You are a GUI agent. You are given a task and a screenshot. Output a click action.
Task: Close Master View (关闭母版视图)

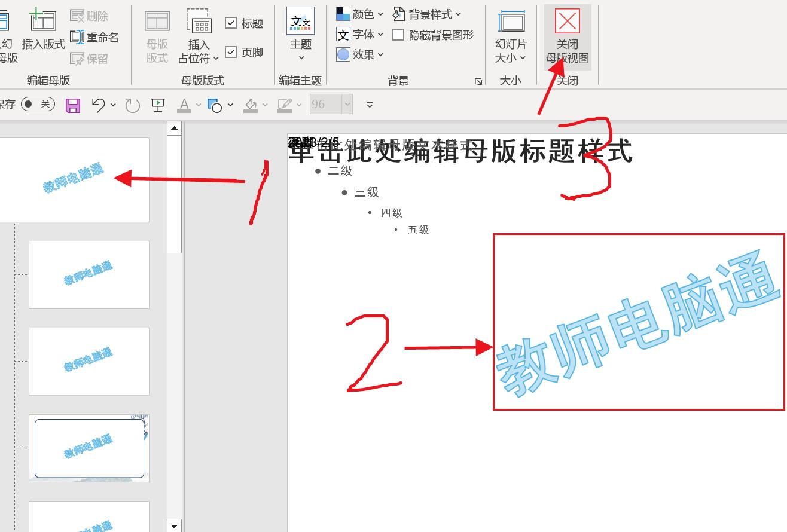568,37
